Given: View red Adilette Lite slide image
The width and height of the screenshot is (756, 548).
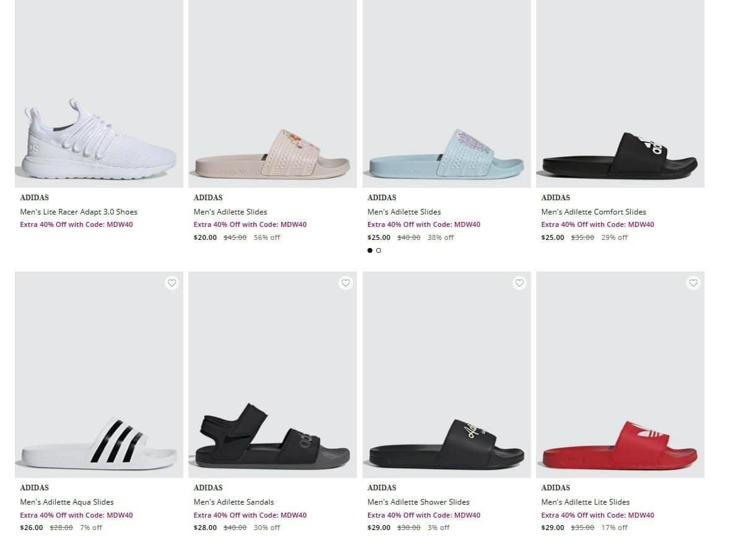Looking at the screenshot, I should pos(620,374).
